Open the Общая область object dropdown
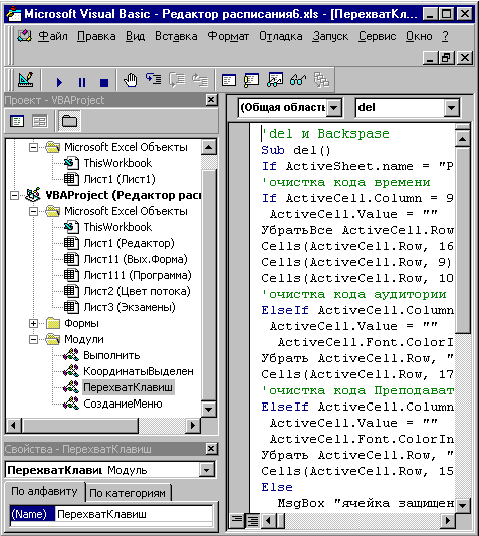Screen dimensions: 479x536 coord(333,108)
